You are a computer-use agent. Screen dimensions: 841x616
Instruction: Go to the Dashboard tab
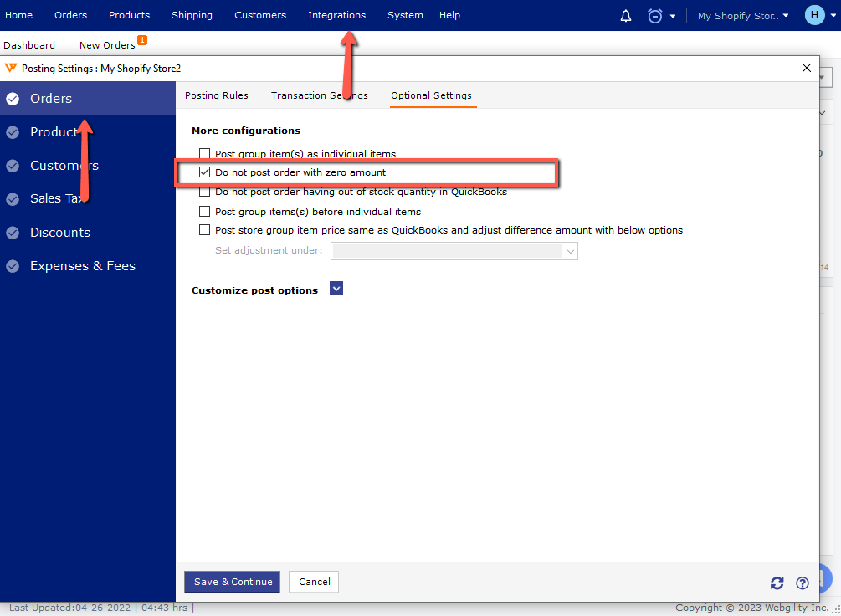(x=29, y=45)
